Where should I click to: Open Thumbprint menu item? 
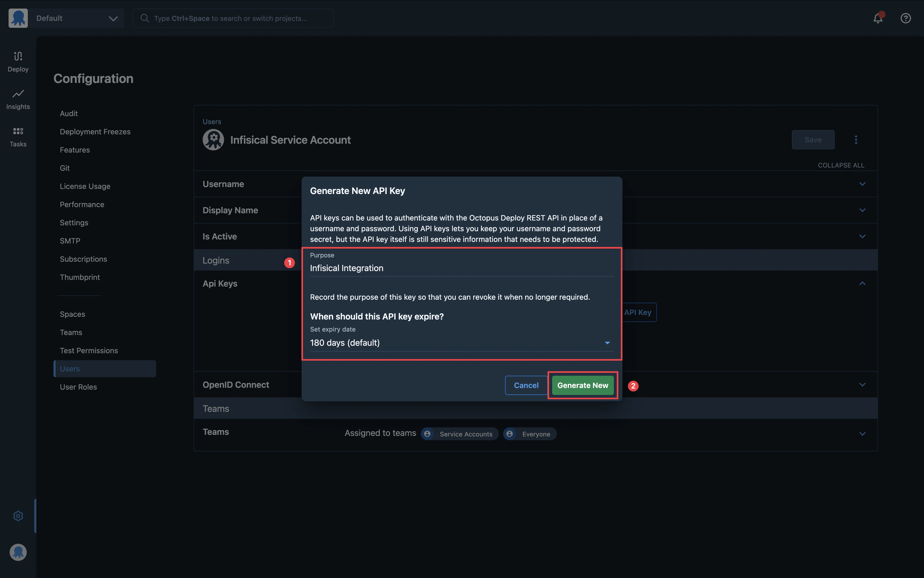[80, 277]
